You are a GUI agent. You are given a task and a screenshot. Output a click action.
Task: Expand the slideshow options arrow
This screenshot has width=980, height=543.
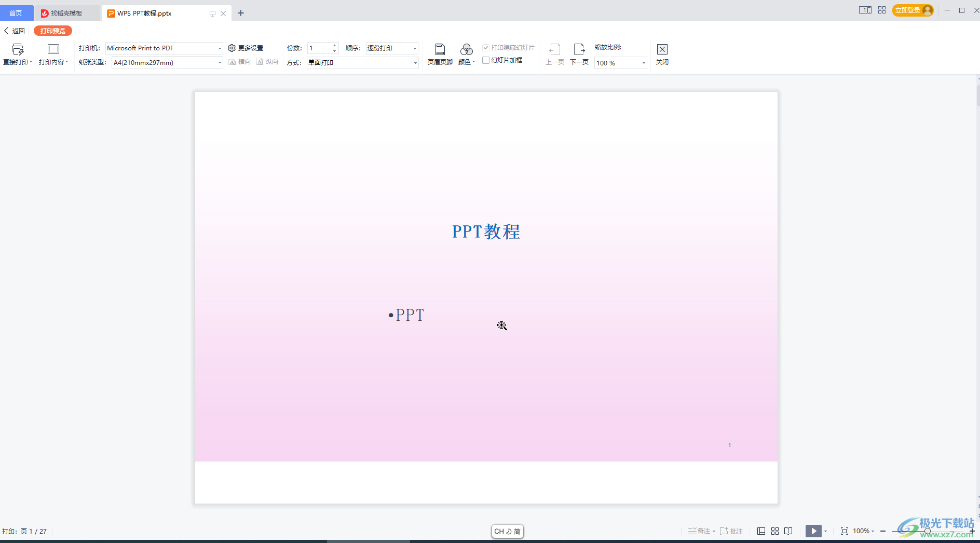click(x=825, y=531)
